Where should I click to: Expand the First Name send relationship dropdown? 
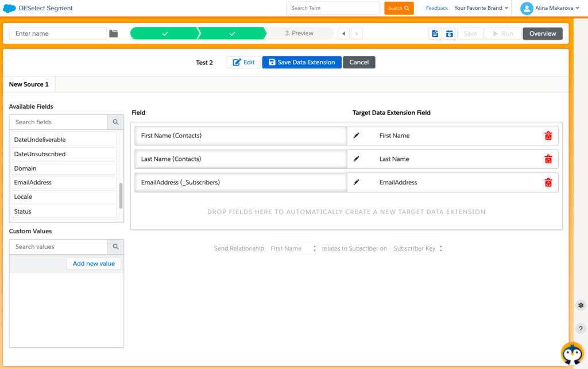click(293, 249)
